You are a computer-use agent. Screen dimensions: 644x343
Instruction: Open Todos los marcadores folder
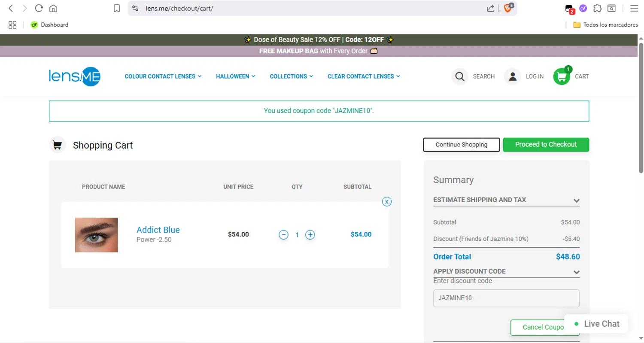[605, 25]
